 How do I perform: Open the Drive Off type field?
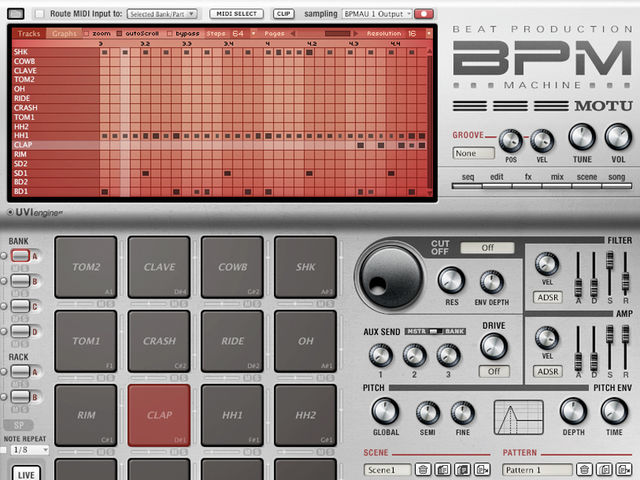coord(494,372)
